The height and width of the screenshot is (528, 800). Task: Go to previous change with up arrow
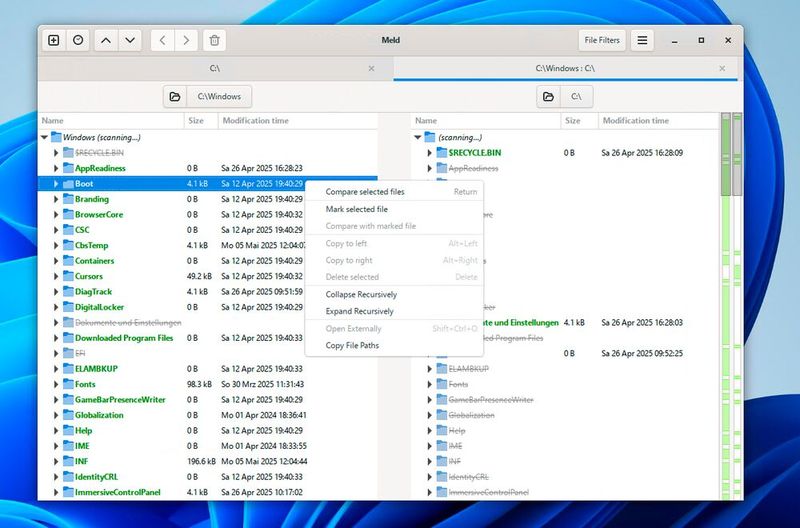(106, 40)
